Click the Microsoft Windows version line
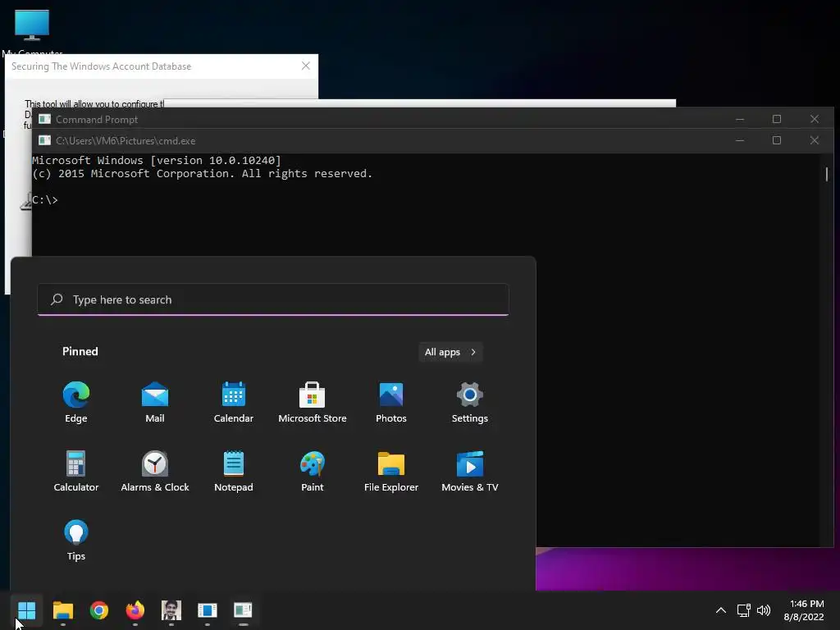 tap(157, 160)
